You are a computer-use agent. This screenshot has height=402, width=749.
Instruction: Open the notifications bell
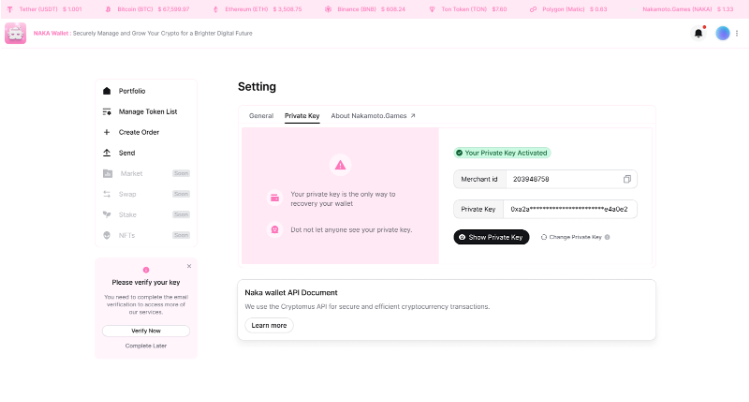pos(698,33)
